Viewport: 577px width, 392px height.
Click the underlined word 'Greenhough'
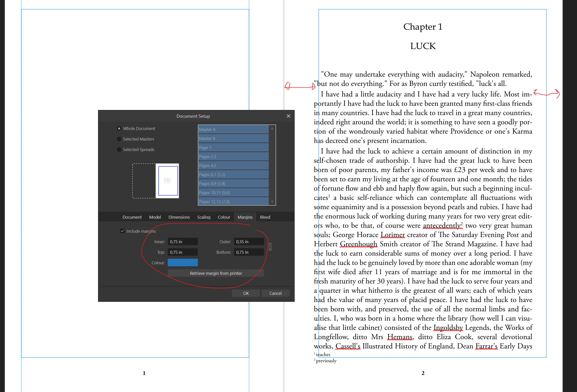(x=359, y=244)
